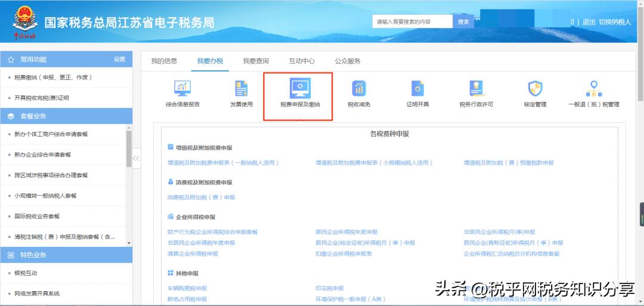The height and width of the screenshot is (306, 644).
Task: Click the 特色业务 grid icon
Action: 11,255
